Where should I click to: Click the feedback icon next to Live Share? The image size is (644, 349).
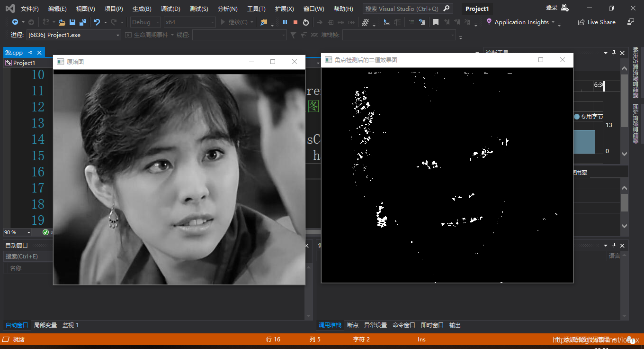pyautogui.click(x=630, y=22)
